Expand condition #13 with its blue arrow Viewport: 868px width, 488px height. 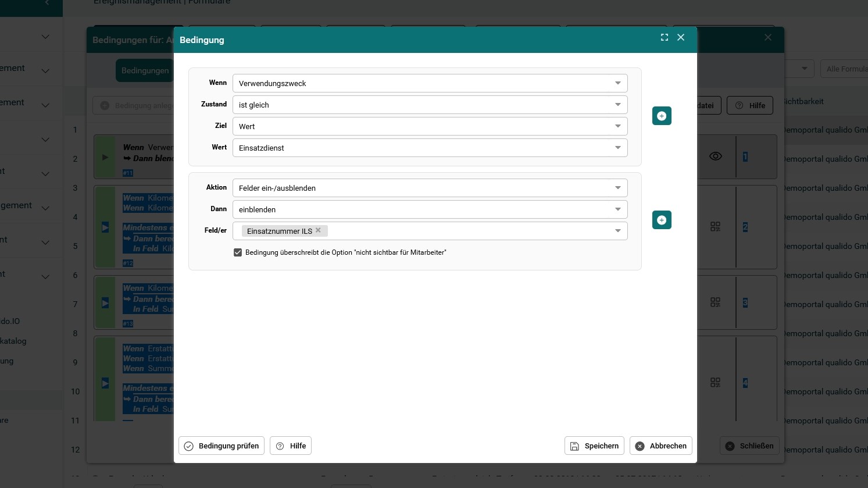(105, 302)
